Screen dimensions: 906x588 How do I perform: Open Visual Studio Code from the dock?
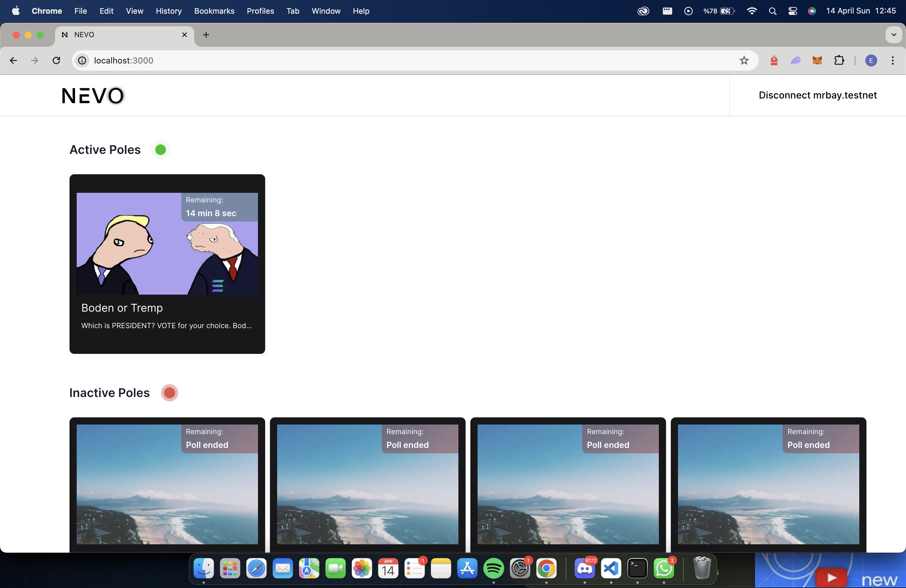pyautogui.click(x=611, y=569)
